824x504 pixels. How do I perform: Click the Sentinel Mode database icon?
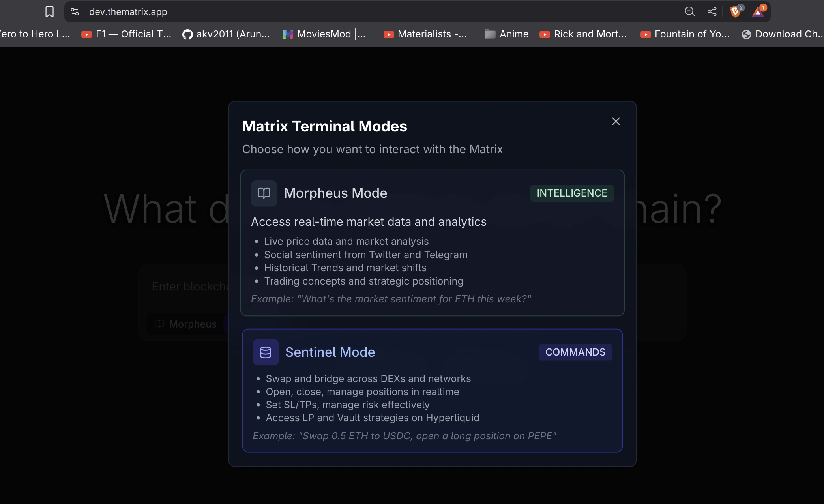click(x=266, y=352)
